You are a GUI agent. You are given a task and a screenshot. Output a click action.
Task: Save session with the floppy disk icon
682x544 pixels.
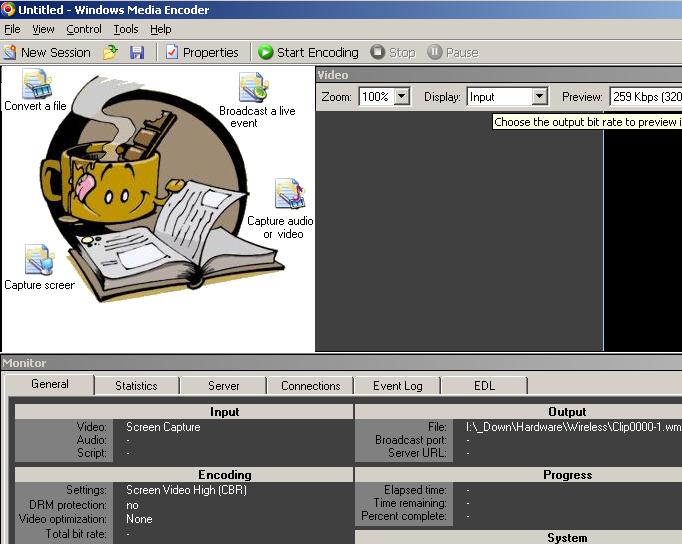[137, 53]
